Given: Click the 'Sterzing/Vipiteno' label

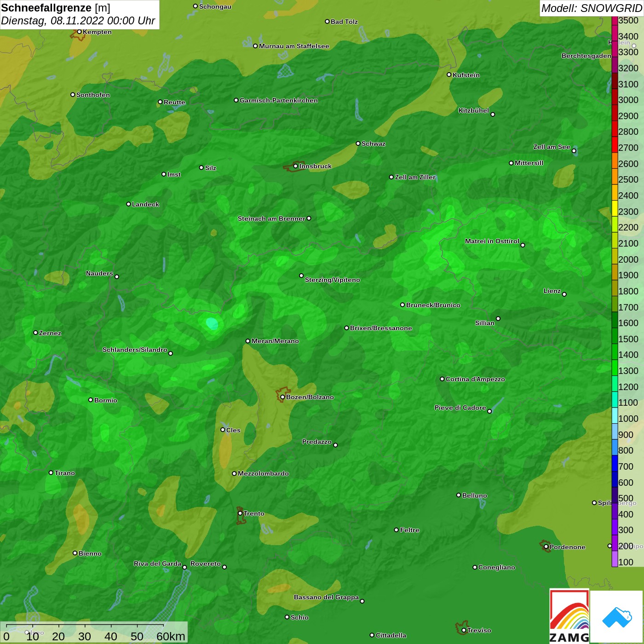Looking at the screenshot, I should click(333, 280).
